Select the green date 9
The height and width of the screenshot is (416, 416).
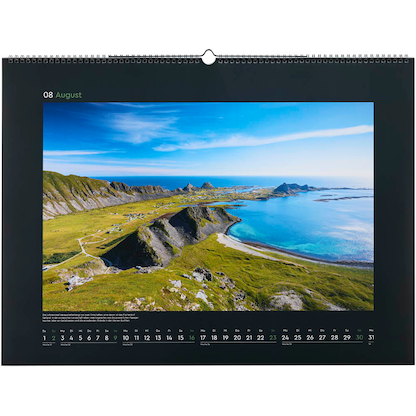click(x=115, y=338)
